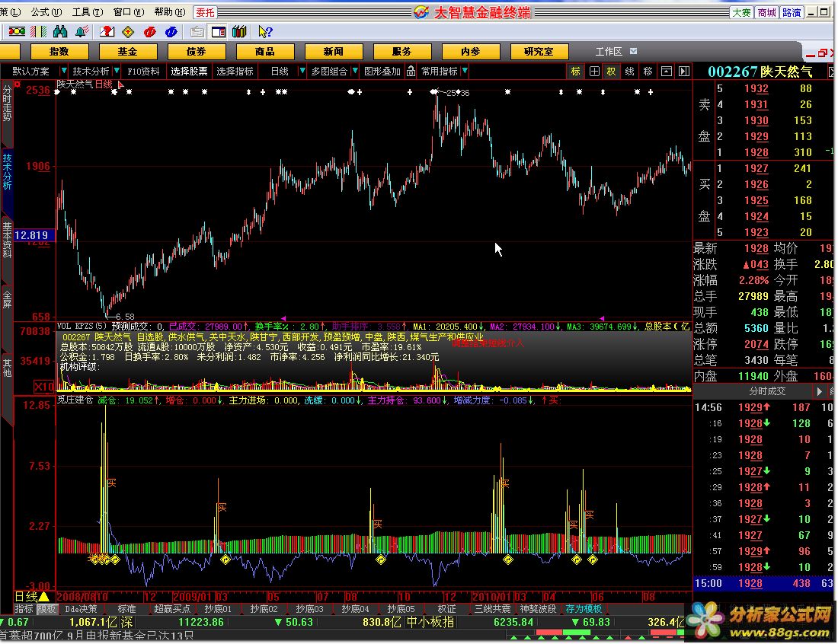
Task: Click the 基金 fund button
Action: click(128, 51)
